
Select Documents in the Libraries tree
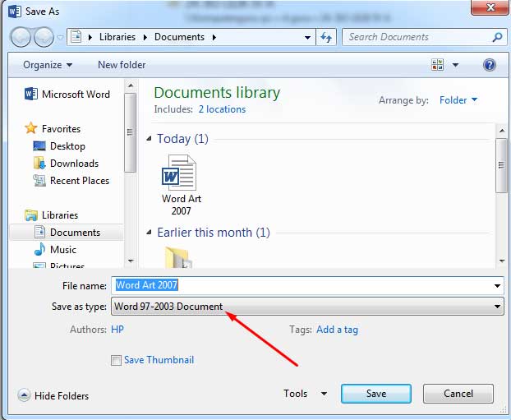pyautogui.click(x=67, y=232)
